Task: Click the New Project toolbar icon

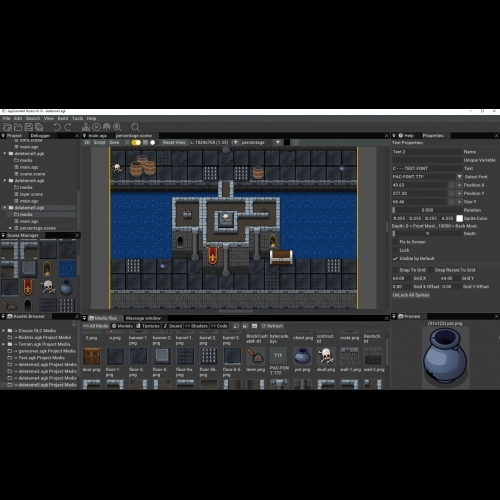Action: pos(7,127)
